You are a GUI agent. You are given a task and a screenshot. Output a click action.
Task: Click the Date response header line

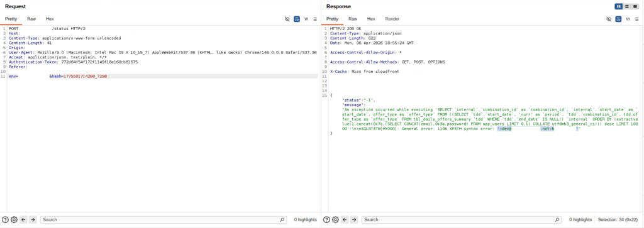click(372, 43)
